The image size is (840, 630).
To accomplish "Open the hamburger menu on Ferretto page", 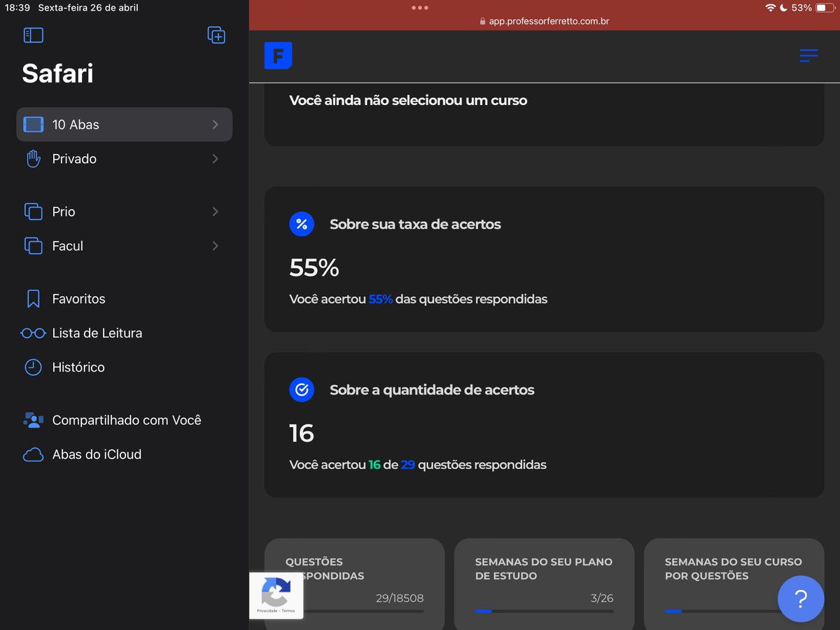I will coord(808,56).
